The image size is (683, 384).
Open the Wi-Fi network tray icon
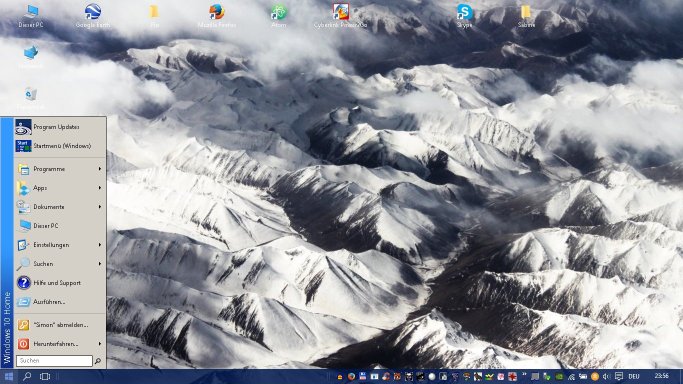tap(571, 377)
